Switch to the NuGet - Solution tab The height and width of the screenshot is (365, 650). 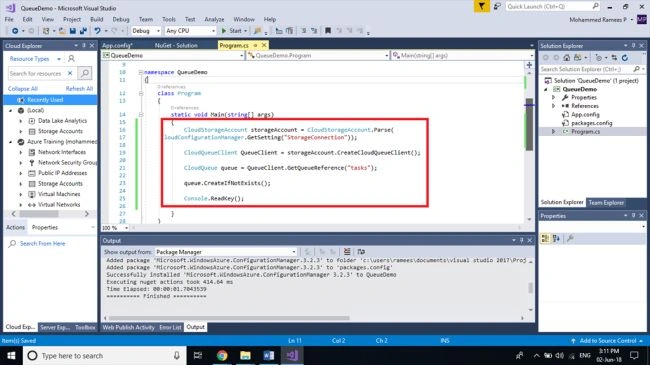(176, 45)
